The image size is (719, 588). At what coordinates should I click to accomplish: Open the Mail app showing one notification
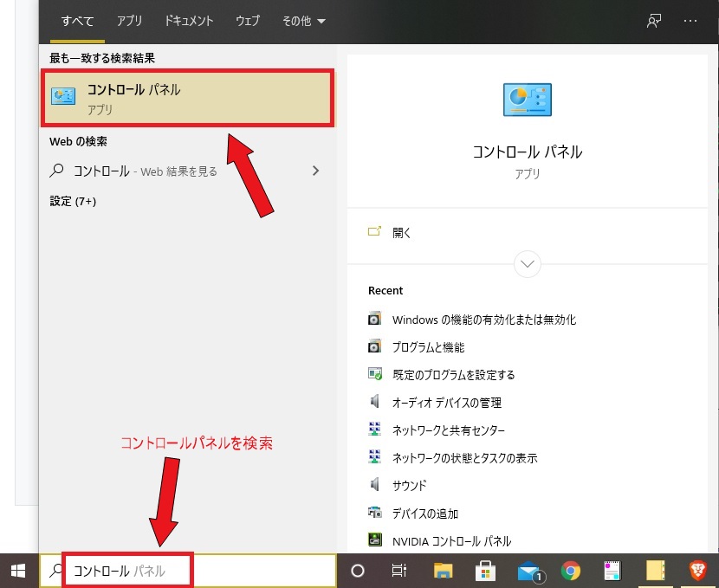[x=528, y=571]
